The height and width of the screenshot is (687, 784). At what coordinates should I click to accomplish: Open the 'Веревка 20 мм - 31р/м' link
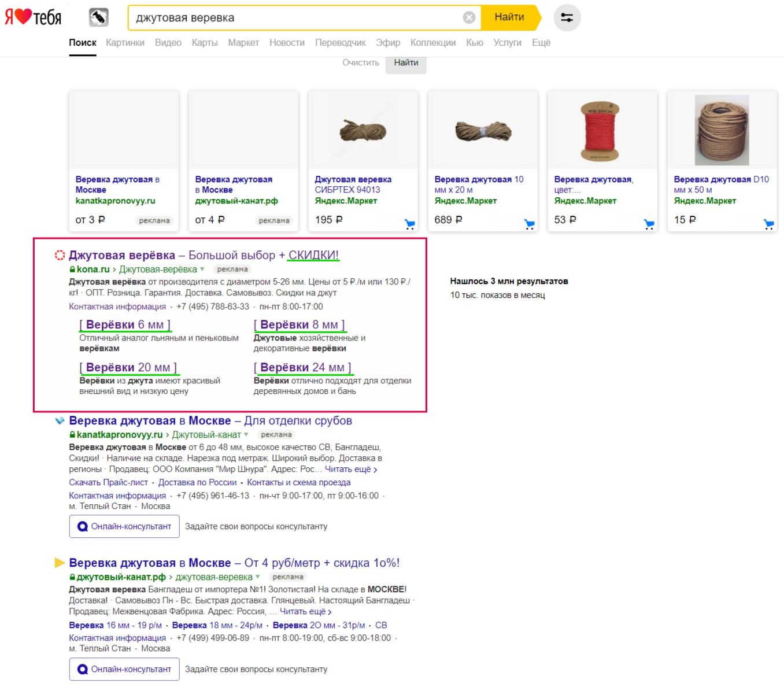(x=319, y=625)
